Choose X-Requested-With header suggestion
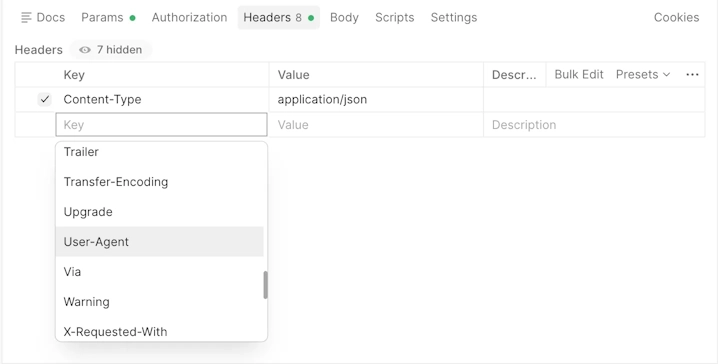Viewport: 718px width, 364px height. coord(159,331)
